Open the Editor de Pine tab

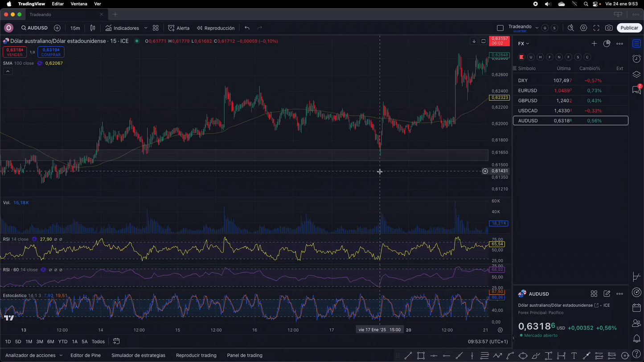click(86, 355)
